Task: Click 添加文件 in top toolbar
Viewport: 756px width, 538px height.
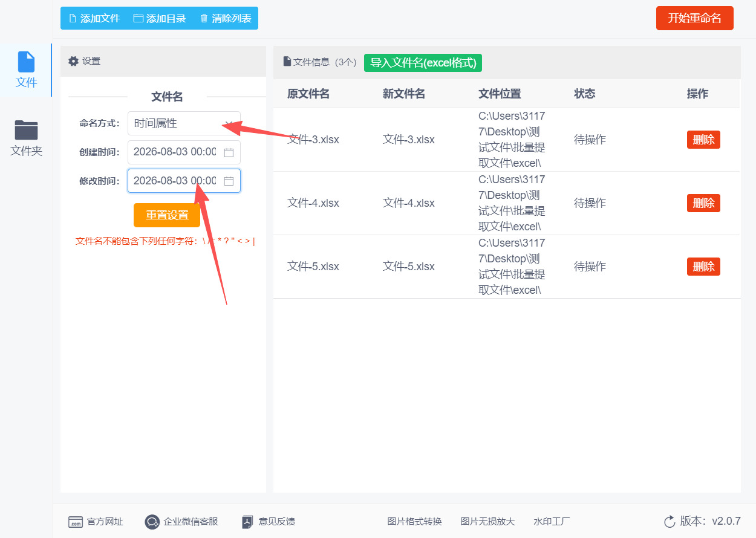Action: click(x=94, y=18)
